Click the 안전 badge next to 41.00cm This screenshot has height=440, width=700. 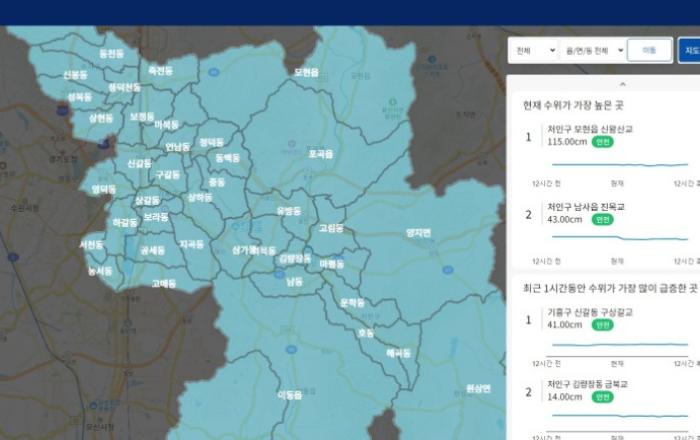(602, 325)
